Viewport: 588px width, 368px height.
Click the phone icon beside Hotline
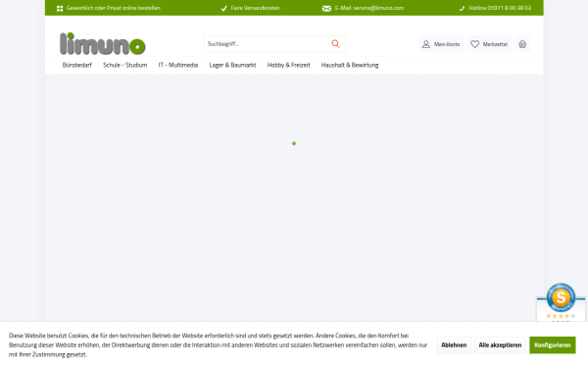(x=462, y=8)
